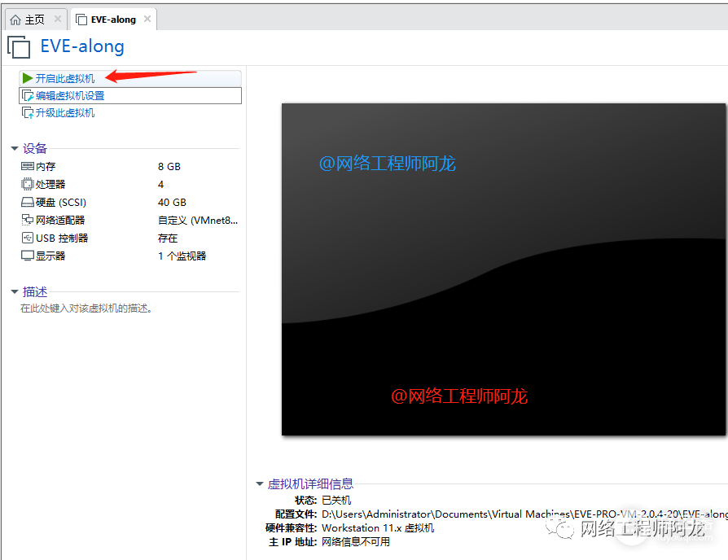728x560 pixels.
Task: Collapse the 描述 description section
Action: click(x=15, y=292)
